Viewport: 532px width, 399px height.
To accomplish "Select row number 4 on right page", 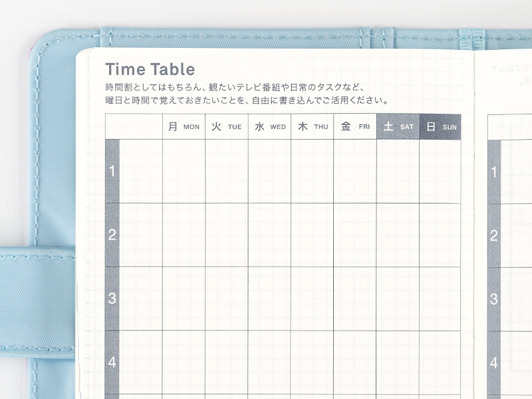I will tap(494, 363).
